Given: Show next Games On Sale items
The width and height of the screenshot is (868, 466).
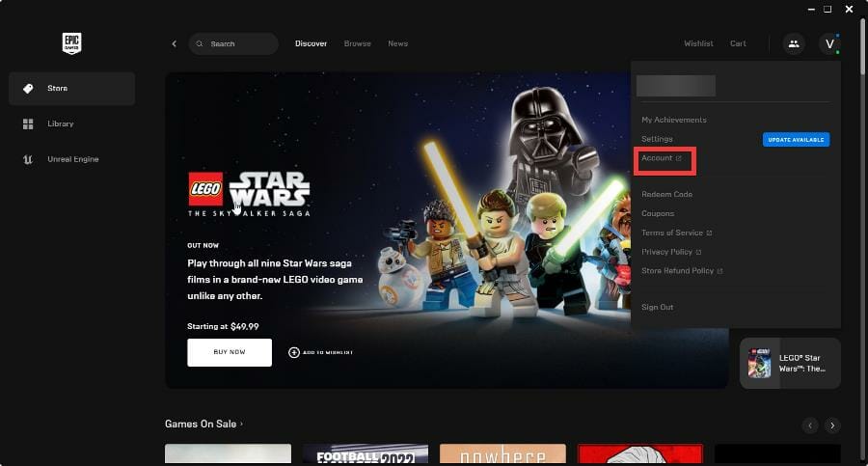Looking at the screenshot, I should click(x=832, y=425).
